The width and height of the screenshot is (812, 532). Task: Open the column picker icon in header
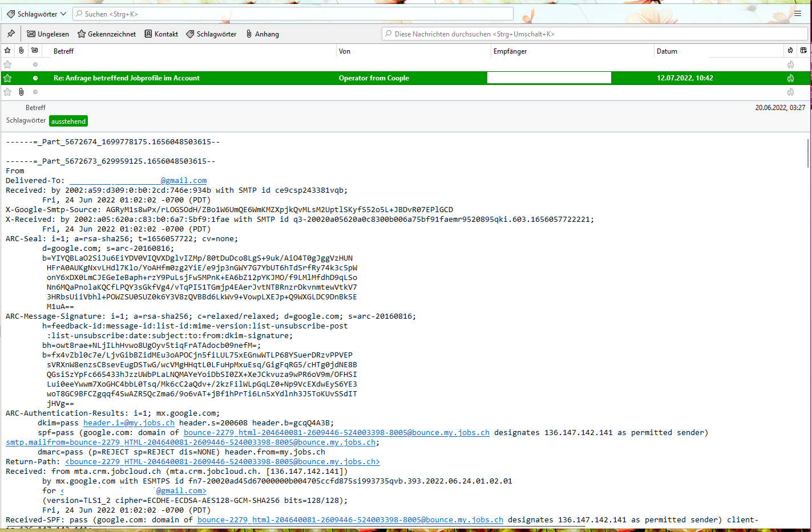point(803,51)
